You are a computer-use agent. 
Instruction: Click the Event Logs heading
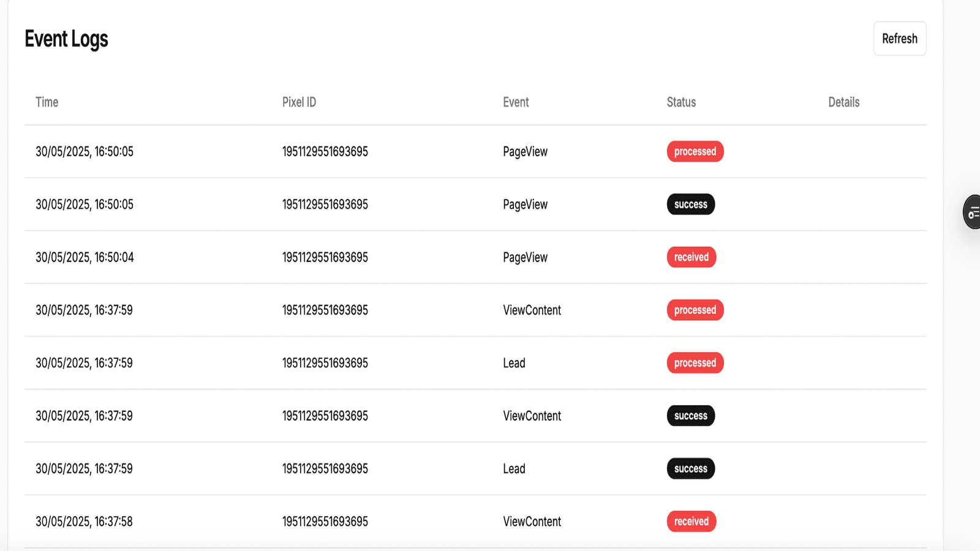(x=66, y=39)
